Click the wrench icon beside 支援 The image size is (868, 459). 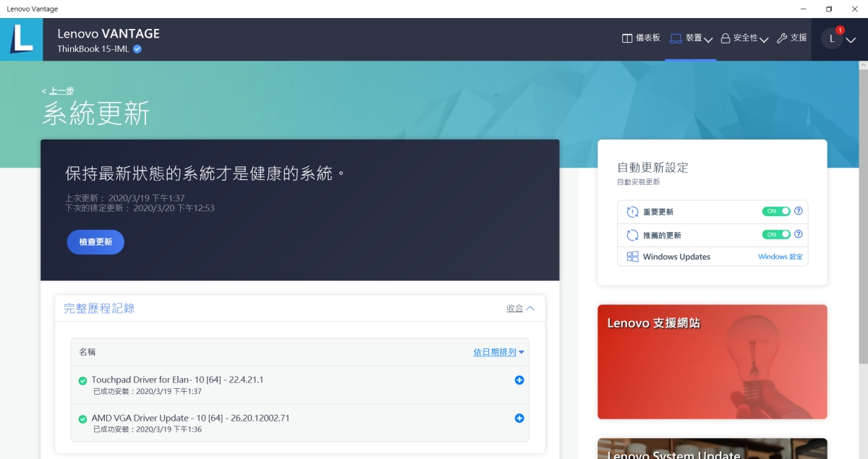coord(782,38)
